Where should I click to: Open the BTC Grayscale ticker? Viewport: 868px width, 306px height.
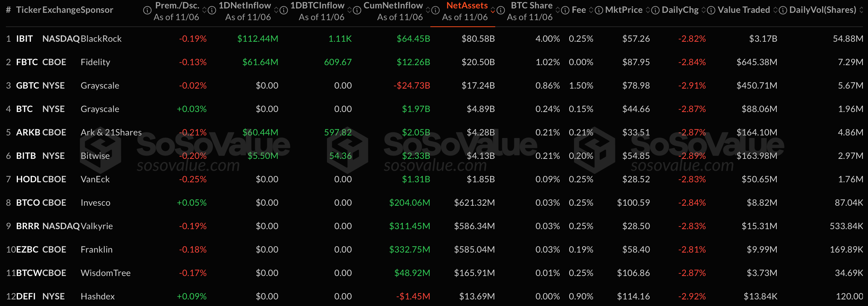(24, 109)
